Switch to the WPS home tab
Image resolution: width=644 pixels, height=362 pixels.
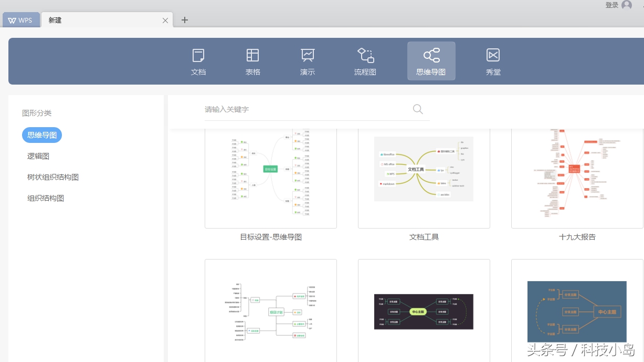[x=21, y=20]
